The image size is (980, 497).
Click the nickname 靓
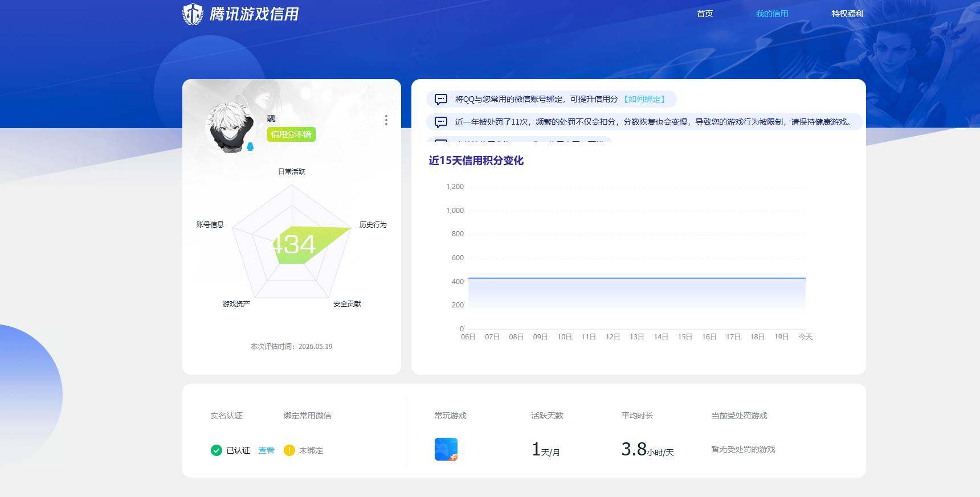coord(271,118)
